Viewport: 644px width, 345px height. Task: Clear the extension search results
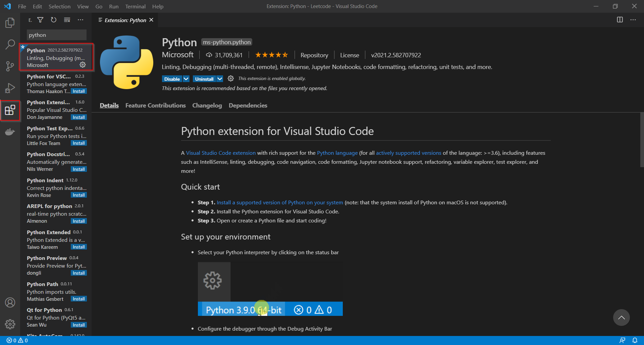pyautogui.click(x=67, y=20)
